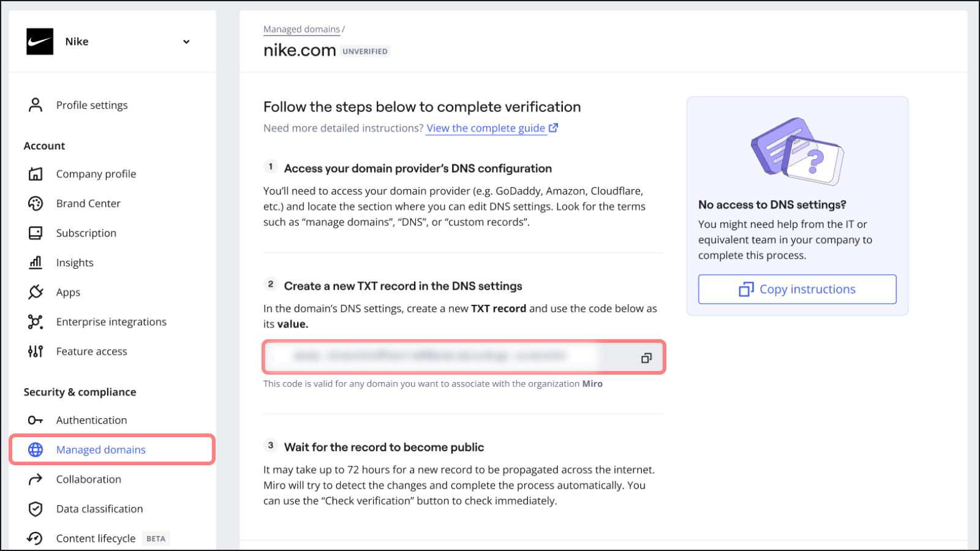Viewport: 980px width, 551px height.
Task: Select the Authentication key icon
Action: coord(36,420)
